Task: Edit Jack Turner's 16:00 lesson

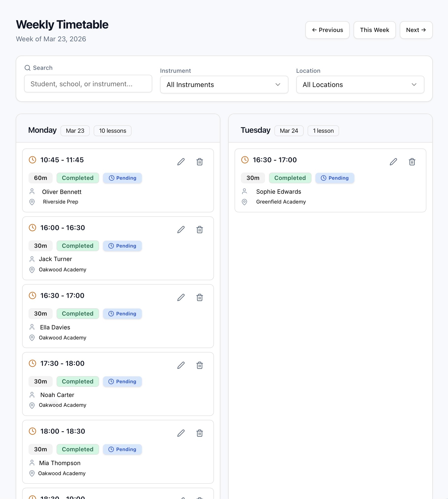Action: tap(181, 230)
